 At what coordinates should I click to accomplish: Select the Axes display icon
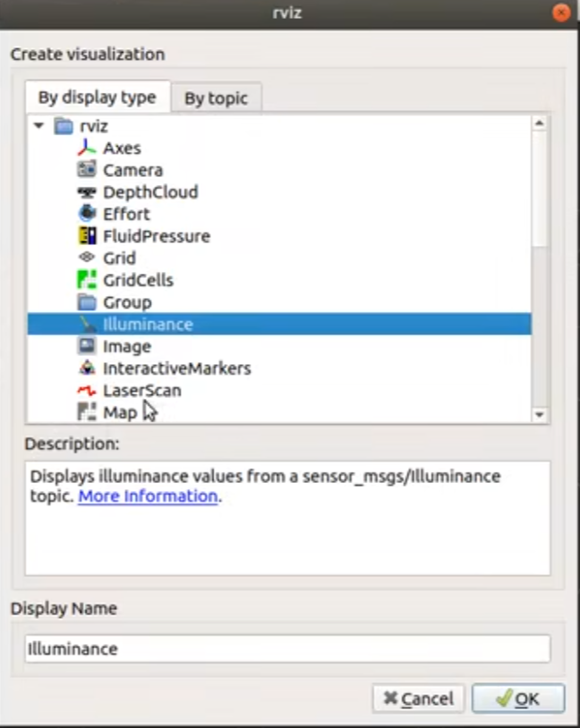87,148
